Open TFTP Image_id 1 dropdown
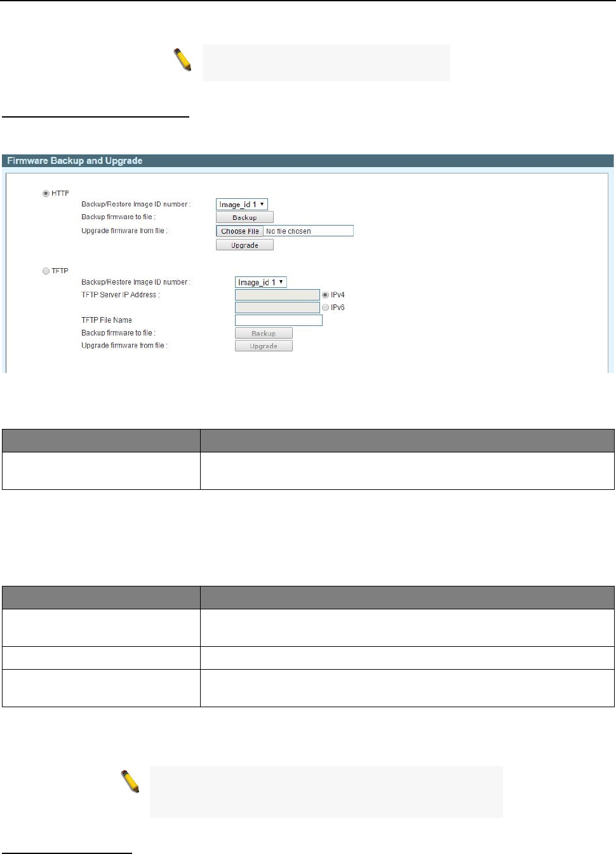 pos(261,282)
